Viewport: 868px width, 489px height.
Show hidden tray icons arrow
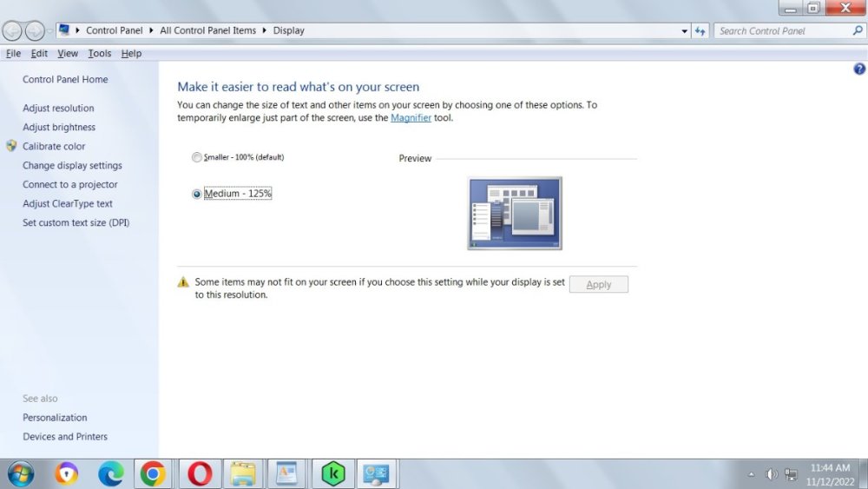tap(751, 474)
